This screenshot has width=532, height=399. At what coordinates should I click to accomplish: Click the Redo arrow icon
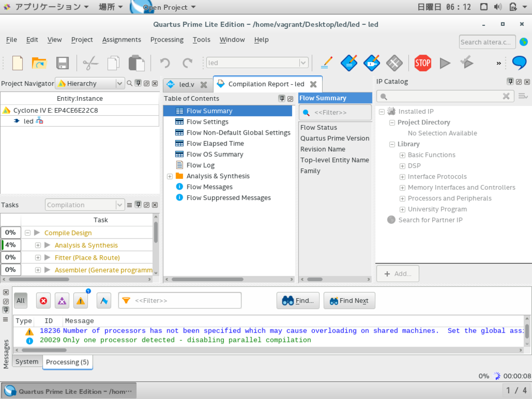click(187, 63)
